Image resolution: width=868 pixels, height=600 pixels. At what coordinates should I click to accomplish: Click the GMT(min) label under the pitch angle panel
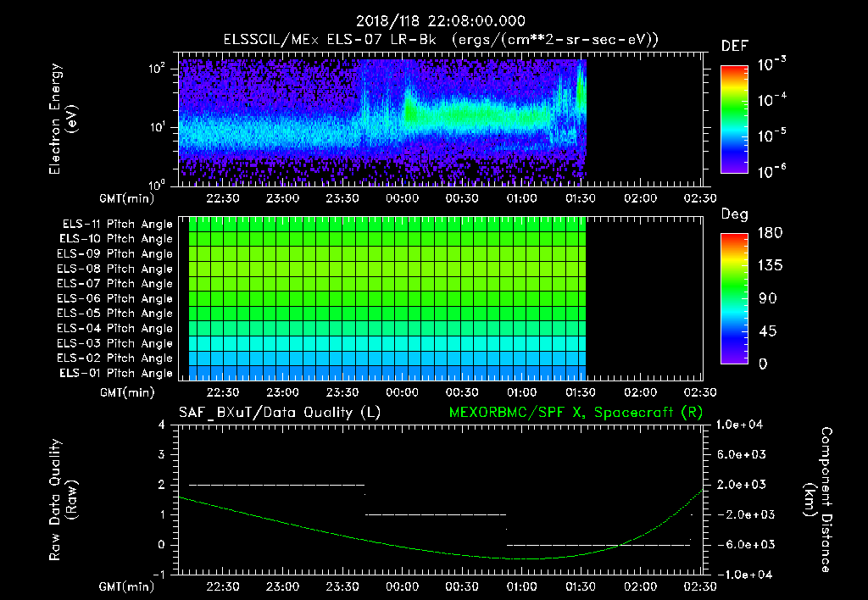tap(127, 392)
